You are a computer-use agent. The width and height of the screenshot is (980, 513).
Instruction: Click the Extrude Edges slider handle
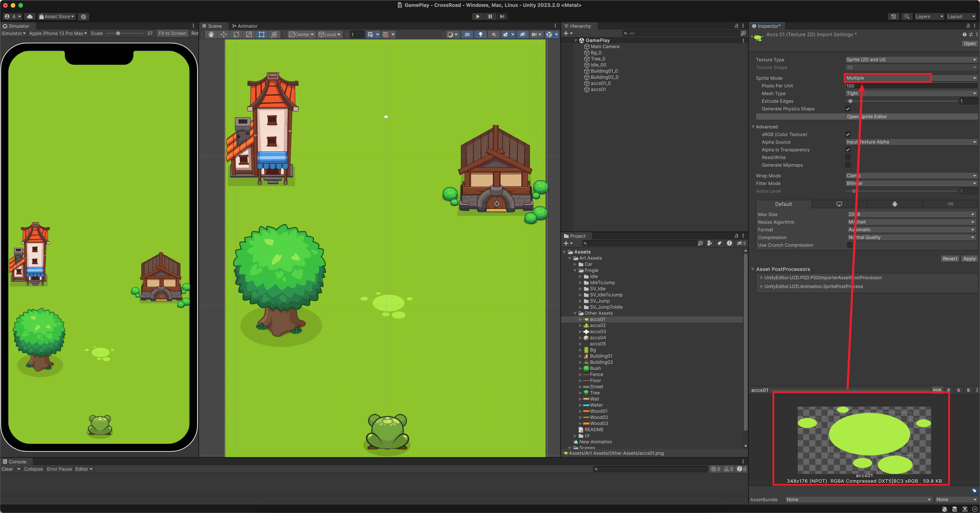pyautogui.click(x=850, y=101)
